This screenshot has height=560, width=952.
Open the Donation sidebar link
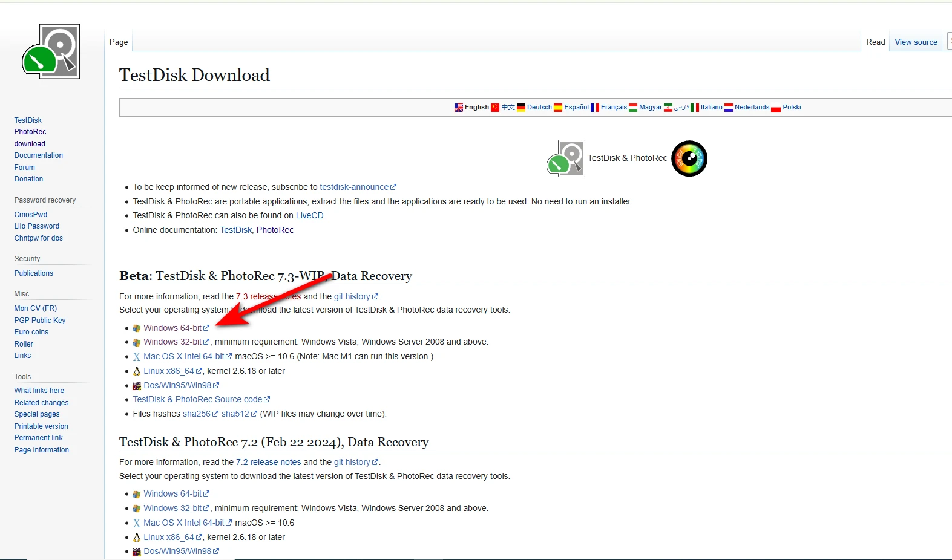pyautogui.click(x=29, y=179)
